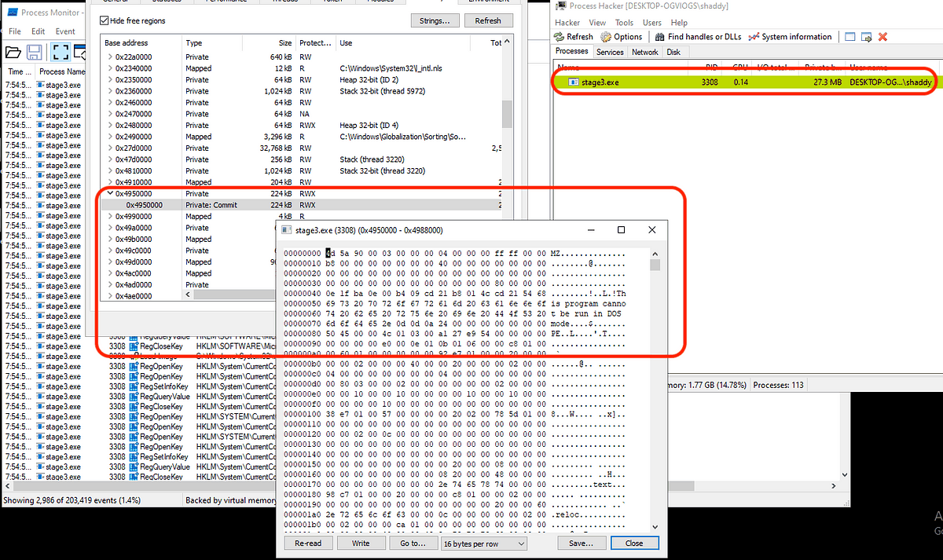Click the Go to... button
Image resolution: width=943 pixels, height=560 pixels.
pyautogui.click(x=413, y=543)
